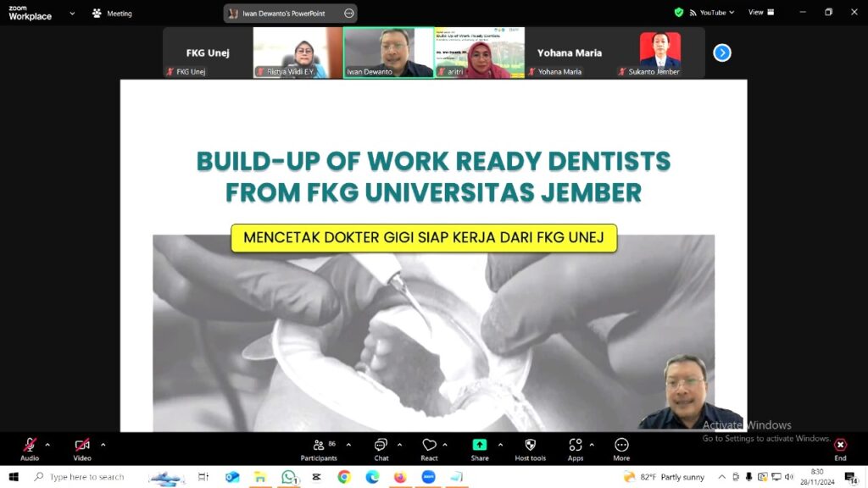This screenshot has height=488, width=868.
Task: Expand the React options arrow
Action: (x=445, y=445)
